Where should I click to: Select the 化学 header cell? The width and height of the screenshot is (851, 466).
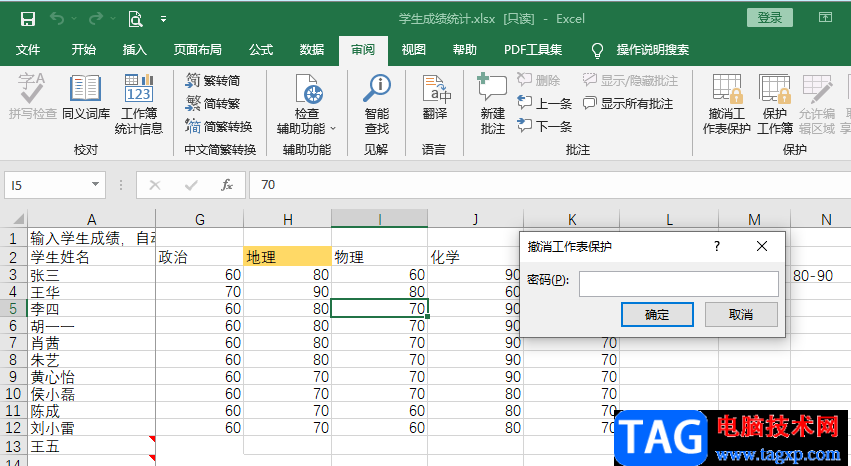475,257
